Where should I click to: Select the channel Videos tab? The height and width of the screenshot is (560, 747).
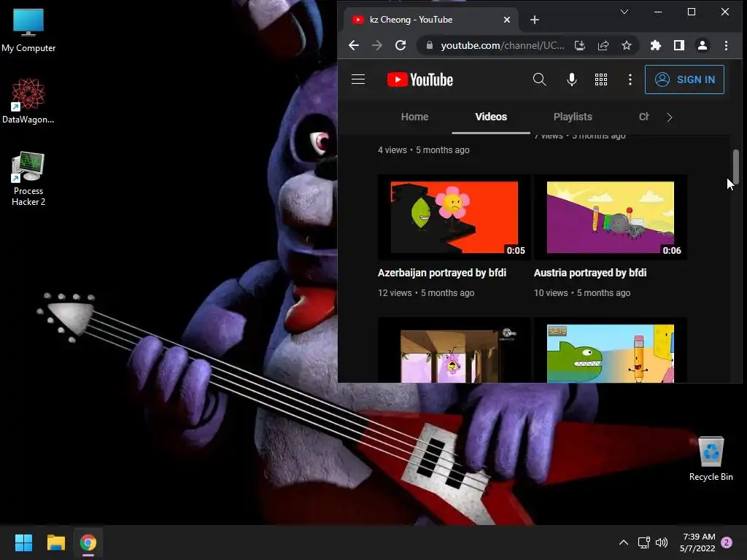point(491,117)
